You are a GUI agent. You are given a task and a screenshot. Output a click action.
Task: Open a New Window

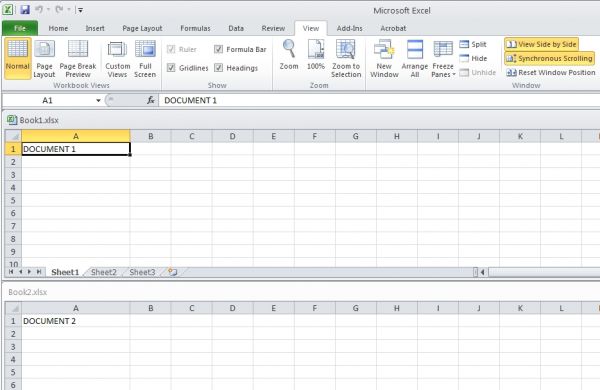point(384,58)
